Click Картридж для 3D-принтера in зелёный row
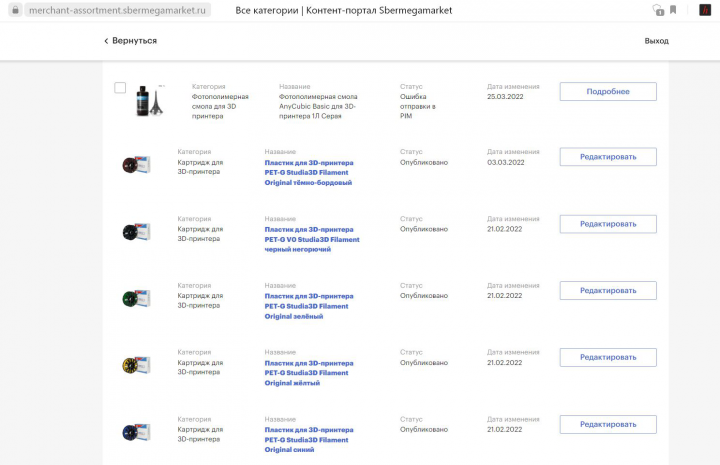The width and height of the screenshot is (720, 465). tap(200, 300)
